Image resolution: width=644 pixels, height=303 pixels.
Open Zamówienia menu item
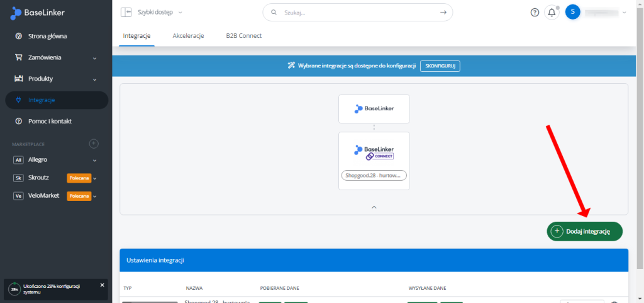pos(45,57)
